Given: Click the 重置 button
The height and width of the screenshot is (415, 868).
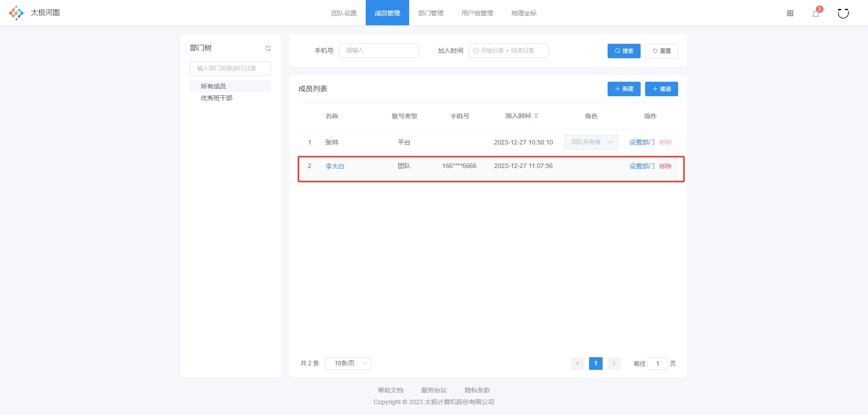Looking at the screenshot, I should click(x=661, y=51).
